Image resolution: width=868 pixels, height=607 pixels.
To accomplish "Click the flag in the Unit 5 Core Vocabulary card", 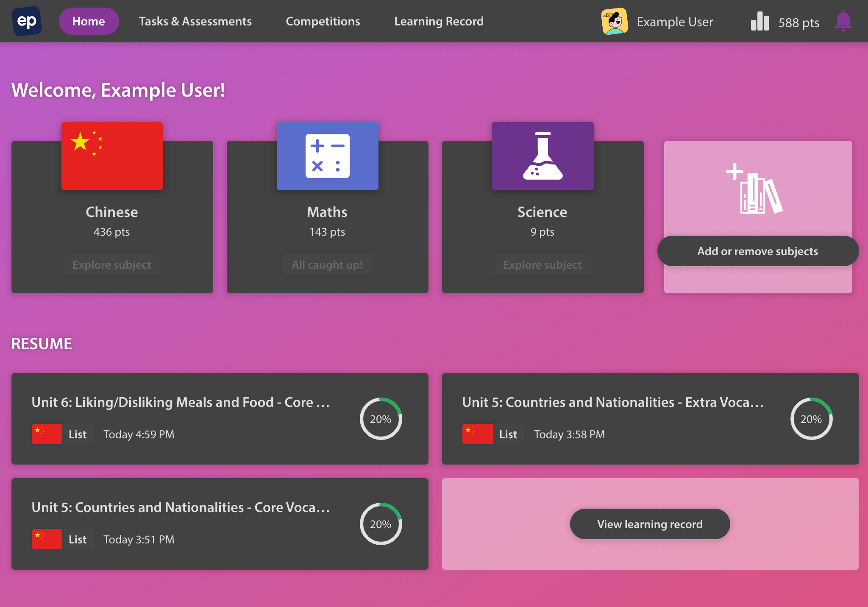I will (47, 539).
